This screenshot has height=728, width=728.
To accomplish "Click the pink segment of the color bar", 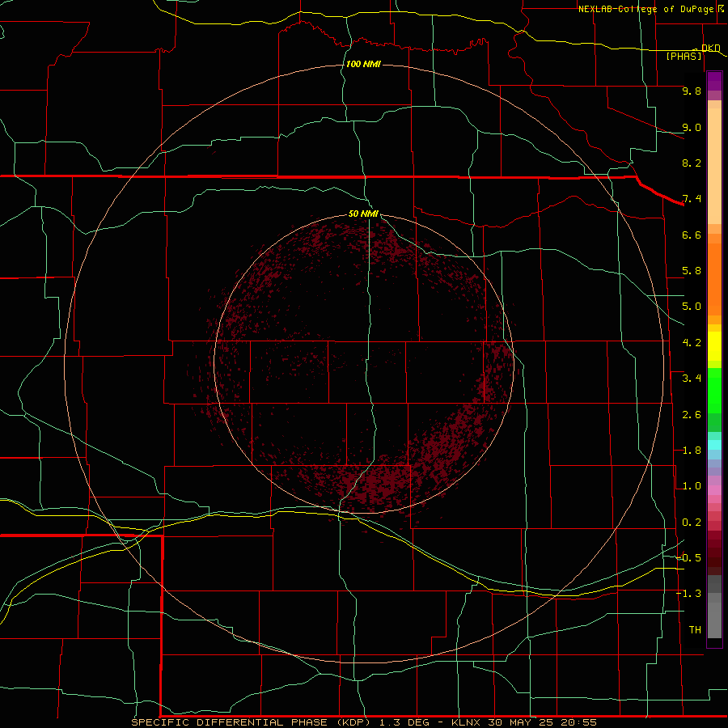I will click(714, 490).
